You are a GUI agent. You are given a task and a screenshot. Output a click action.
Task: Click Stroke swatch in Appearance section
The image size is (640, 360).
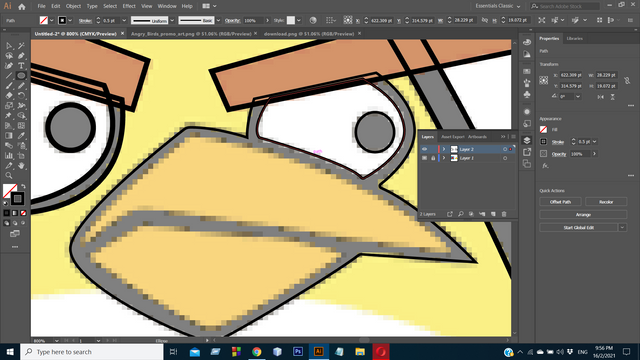[544, 142]
